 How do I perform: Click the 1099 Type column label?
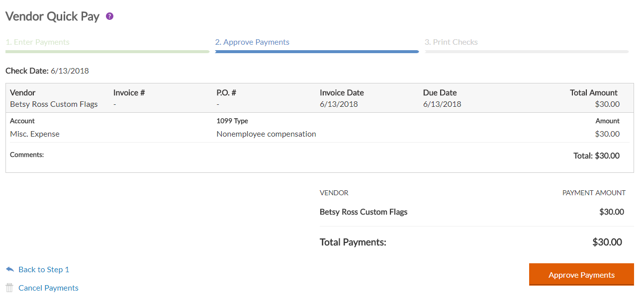point(232,121)
